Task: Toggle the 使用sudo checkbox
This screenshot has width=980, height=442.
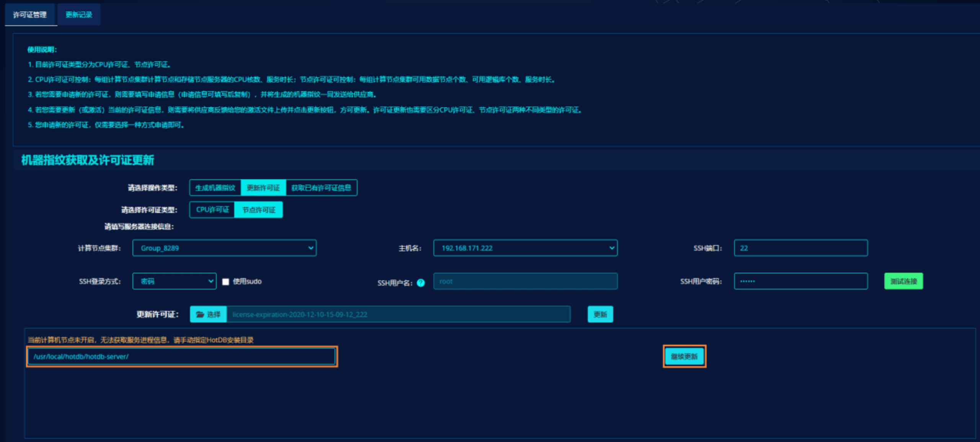Action: [x=225, y=282]
